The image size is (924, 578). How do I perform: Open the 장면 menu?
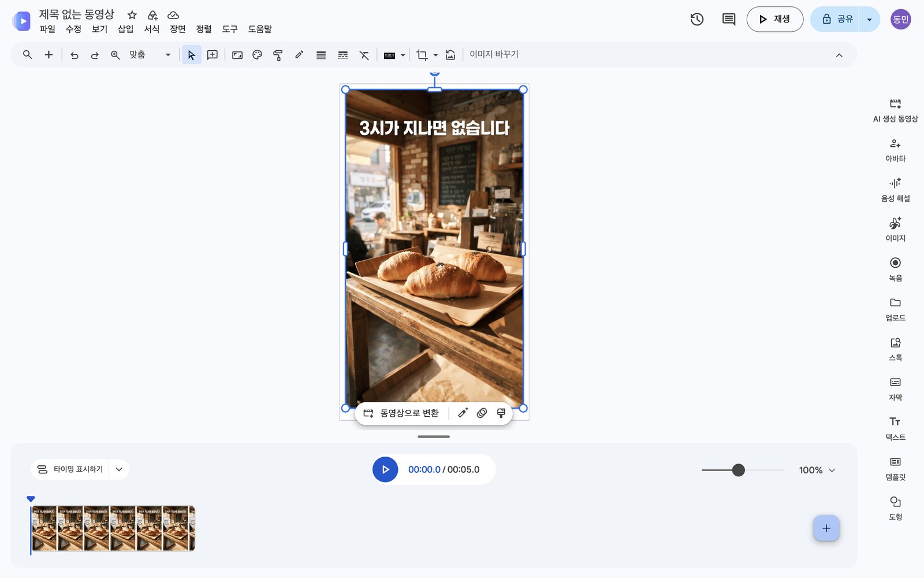click(178, 29)
